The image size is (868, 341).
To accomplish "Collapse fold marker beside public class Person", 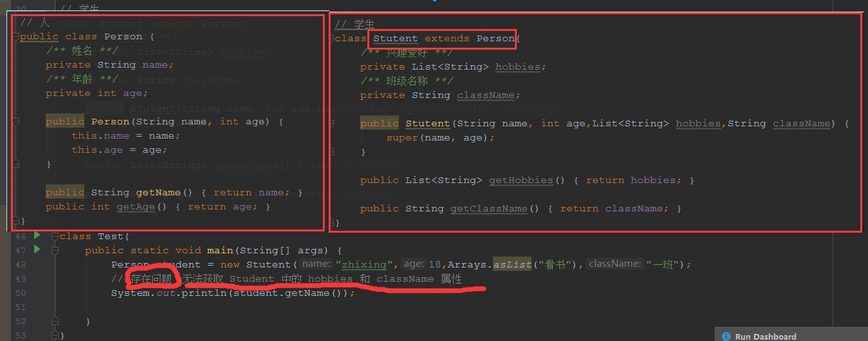I will tap(15, 36).
